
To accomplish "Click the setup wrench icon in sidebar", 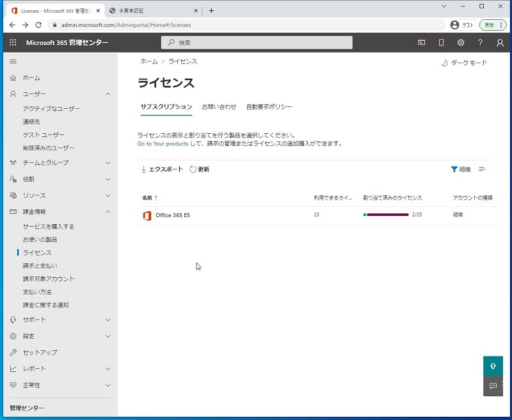I will pyautogui.click(x=13, y=352).
